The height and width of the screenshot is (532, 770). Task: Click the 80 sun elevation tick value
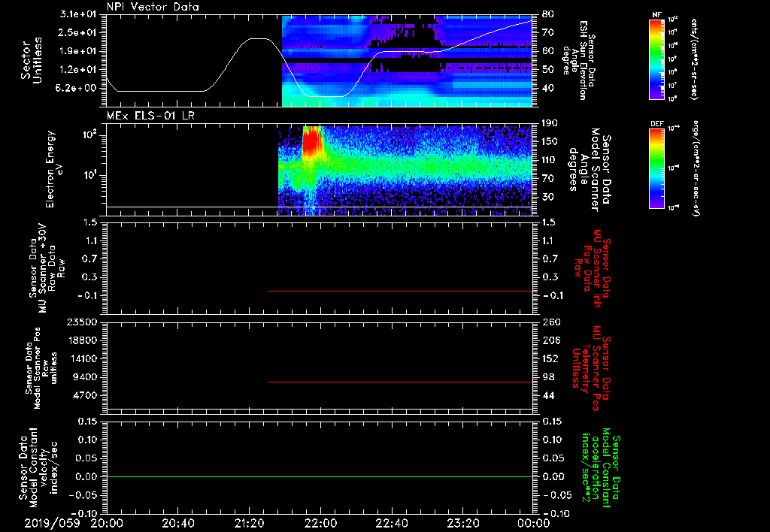click(548, 14)
